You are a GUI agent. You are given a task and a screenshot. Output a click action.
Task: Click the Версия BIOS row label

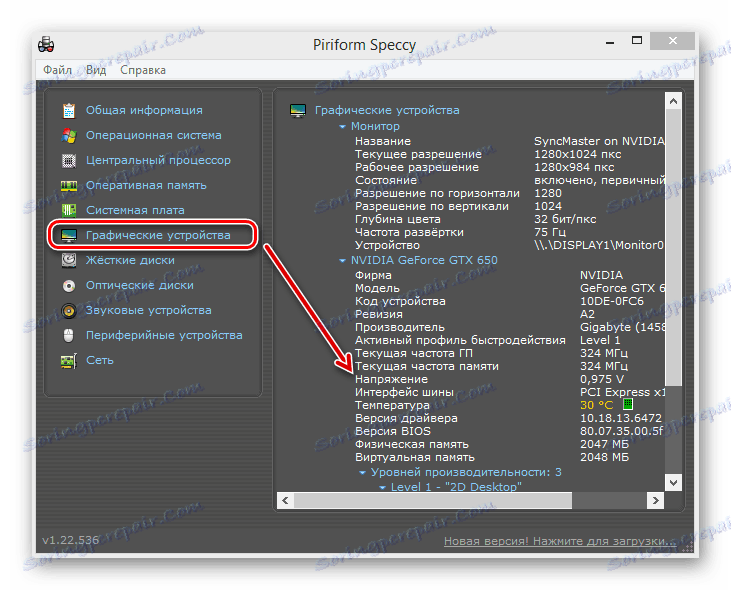393,431
